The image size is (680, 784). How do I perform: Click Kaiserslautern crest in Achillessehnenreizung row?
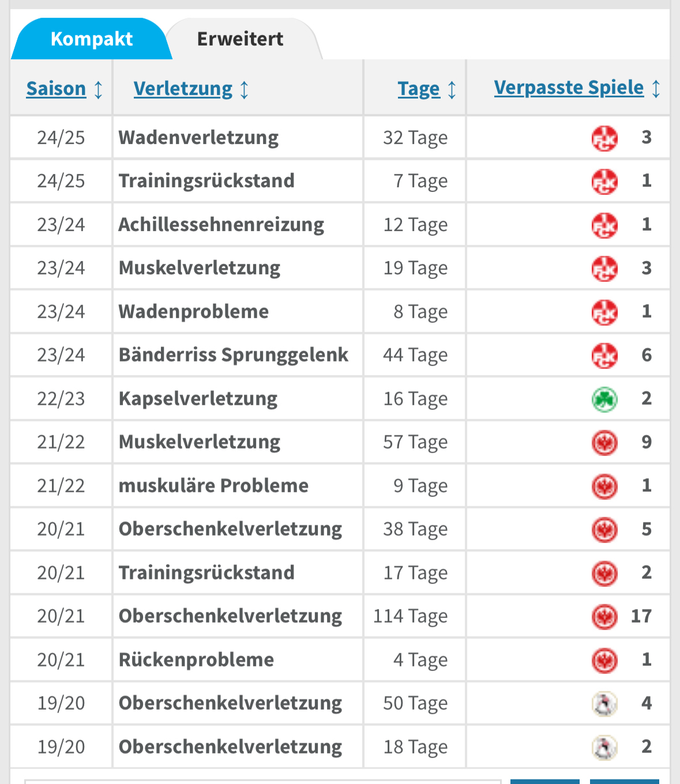pyautogui.click(x=604, y=225)
